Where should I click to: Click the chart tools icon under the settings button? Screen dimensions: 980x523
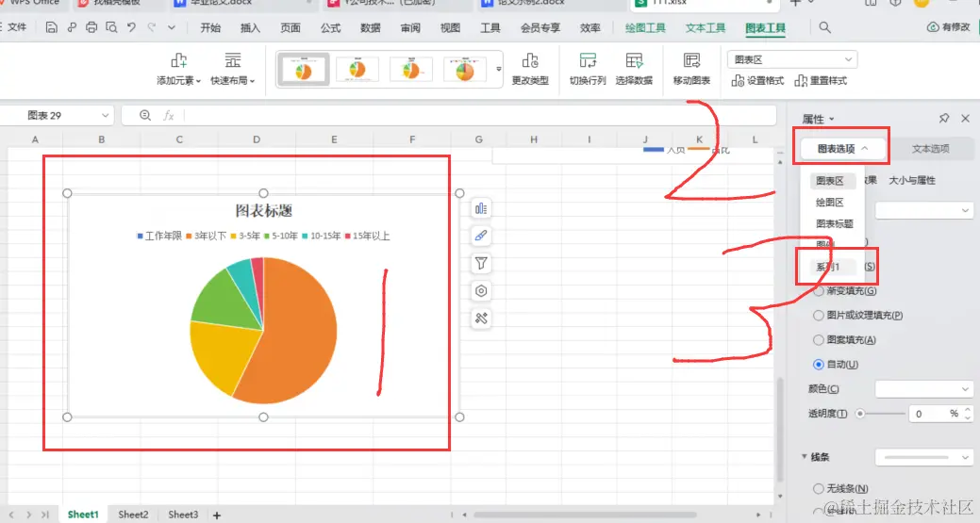481,319
